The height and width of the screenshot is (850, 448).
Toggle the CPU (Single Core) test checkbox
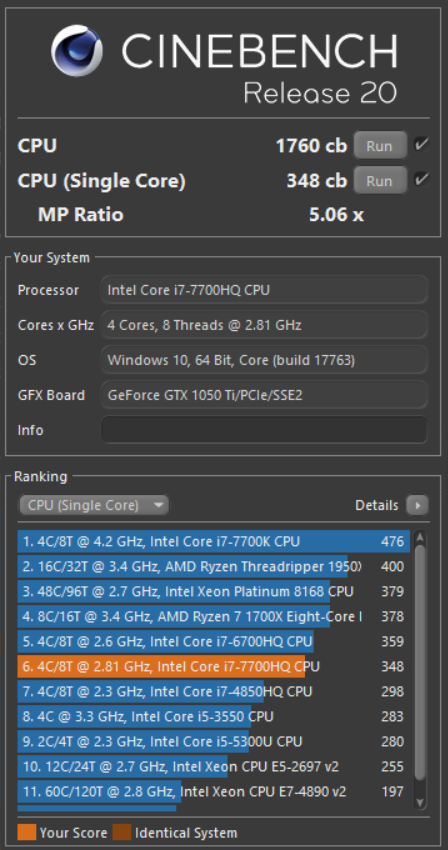(421, 180)
